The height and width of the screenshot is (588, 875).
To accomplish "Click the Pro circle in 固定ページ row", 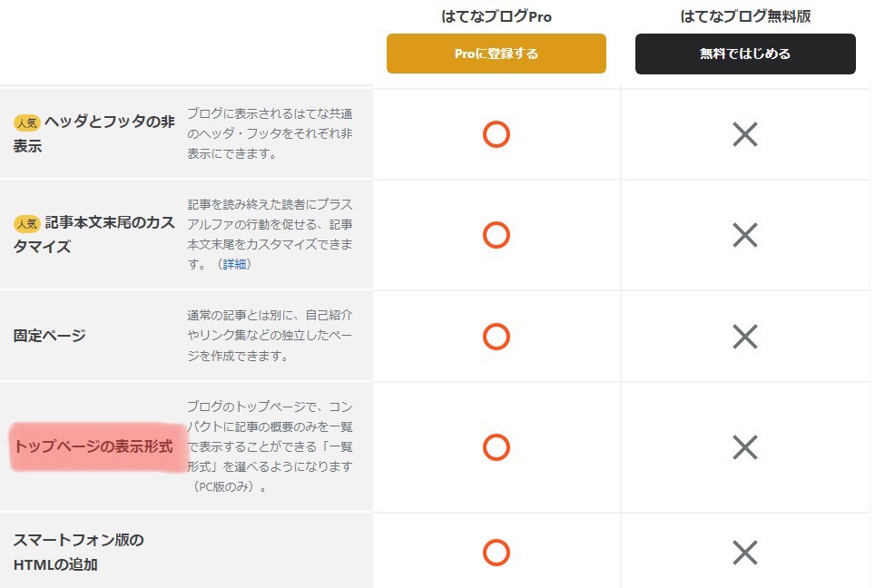I will [x=496, y=337].
